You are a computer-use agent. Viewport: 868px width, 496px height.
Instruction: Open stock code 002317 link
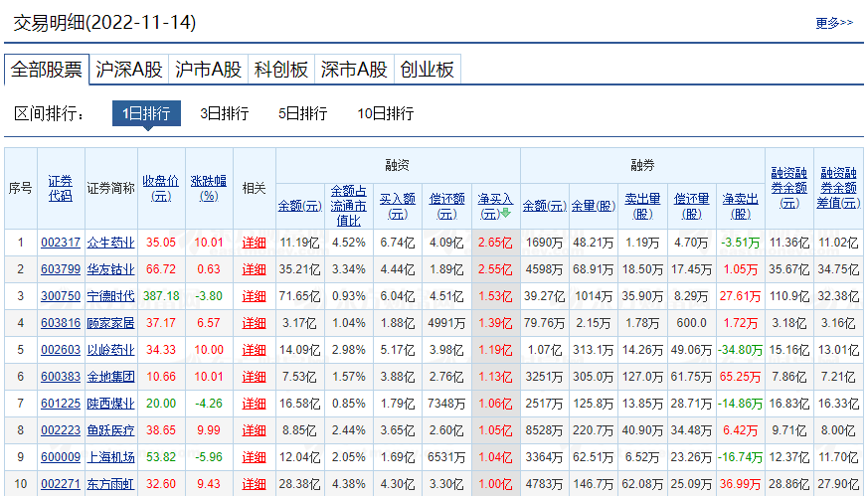[61, 242]
